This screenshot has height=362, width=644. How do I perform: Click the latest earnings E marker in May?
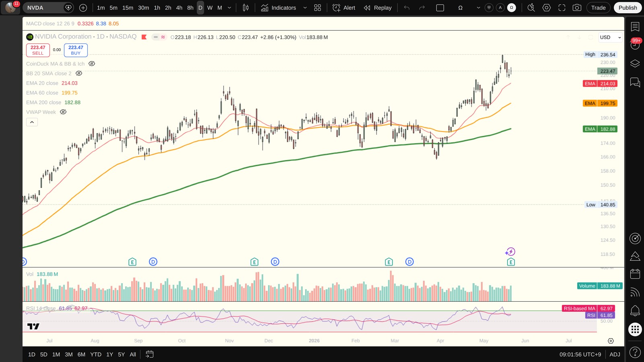pyautogui.click(x=511, y=262)
